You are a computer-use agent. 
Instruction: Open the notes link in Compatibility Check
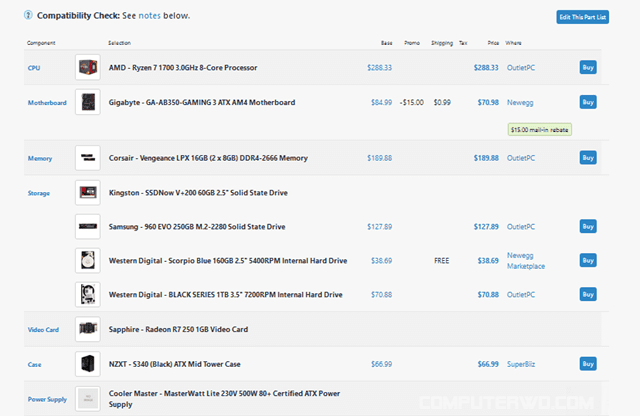click(x=149, y=16)
